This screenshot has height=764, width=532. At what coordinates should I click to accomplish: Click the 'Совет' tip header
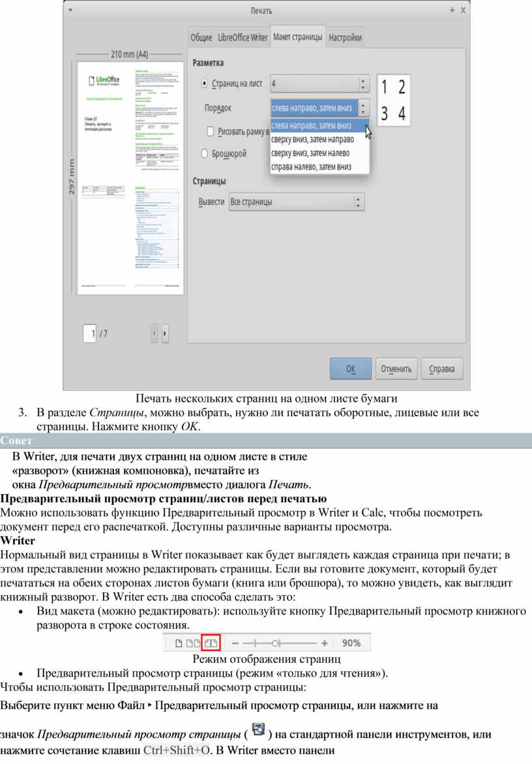[x=16, y=440]
